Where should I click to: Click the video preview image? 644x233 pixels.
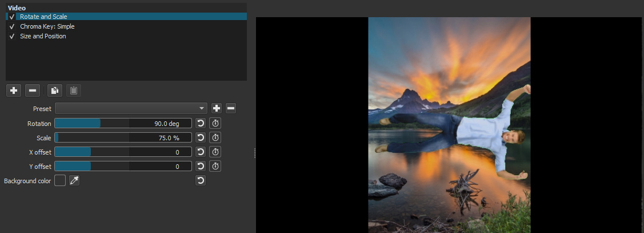coord(449,125)
